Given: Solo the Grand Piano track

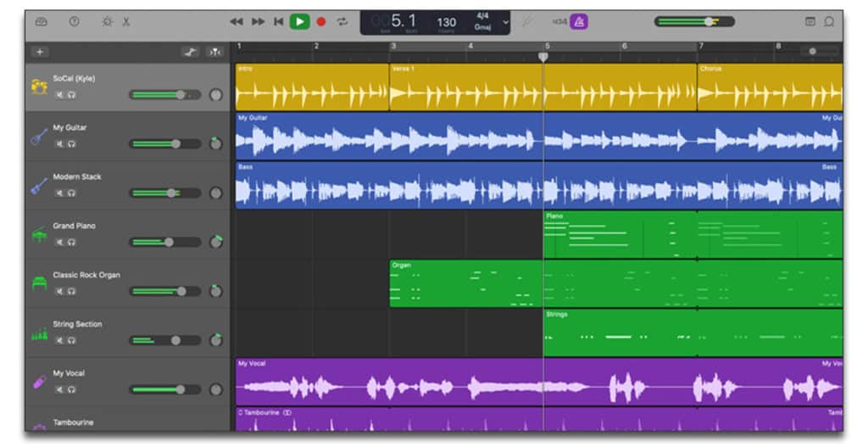Looking at the screenshot, I should coord(71,243).
